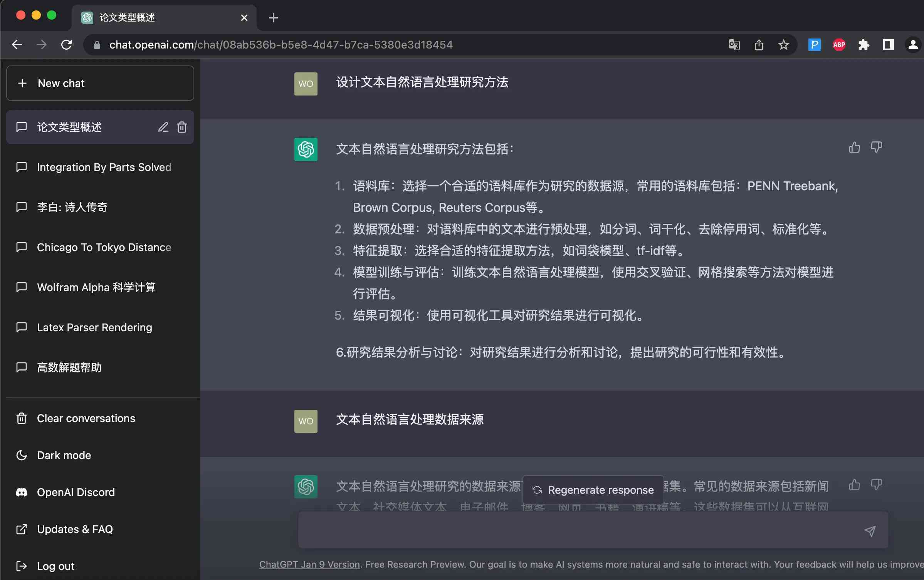Click the user message 设计文本自然语言处理研究方法

[x=422, y=82]
